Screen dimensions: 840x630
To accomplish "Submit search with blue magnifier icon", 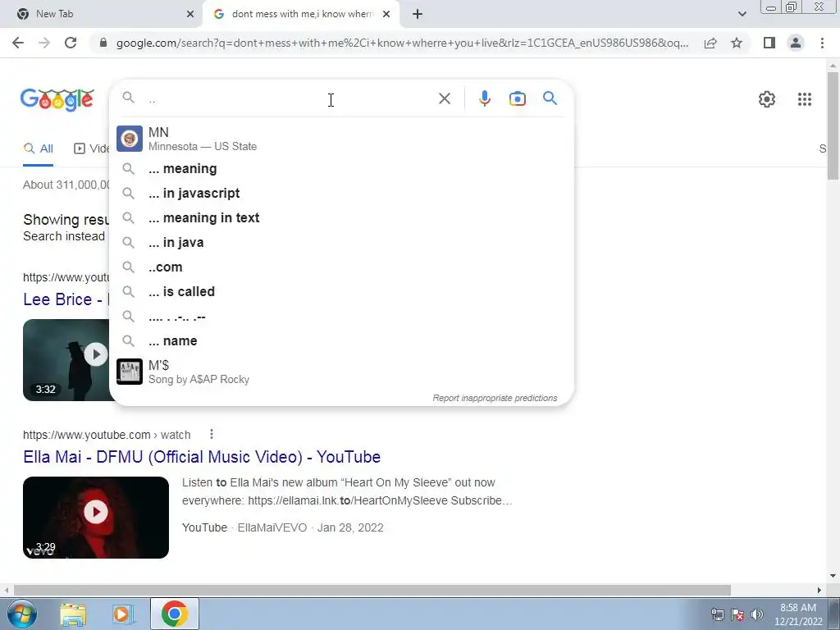I will (550, 98).
